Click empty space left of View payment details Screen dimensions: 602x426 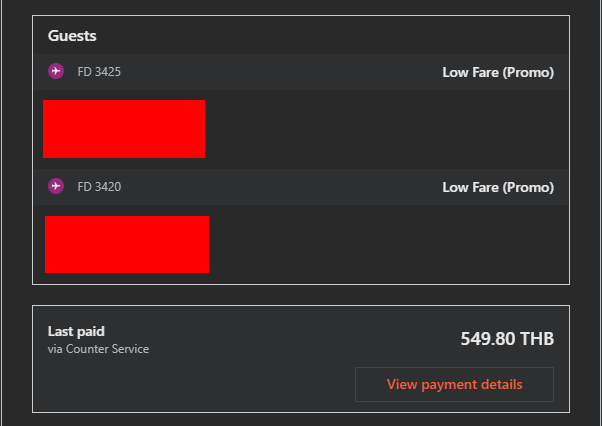(194, 385)
